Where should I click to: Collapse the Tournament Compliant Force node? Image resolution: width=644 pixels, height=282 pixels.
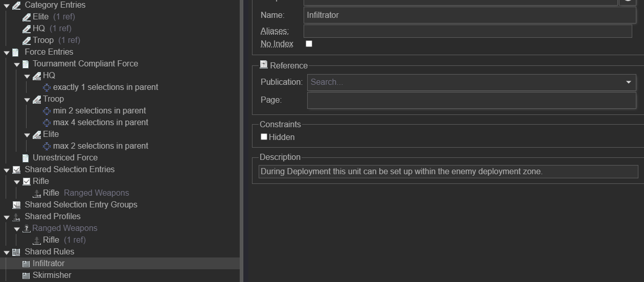coord(17,64)
